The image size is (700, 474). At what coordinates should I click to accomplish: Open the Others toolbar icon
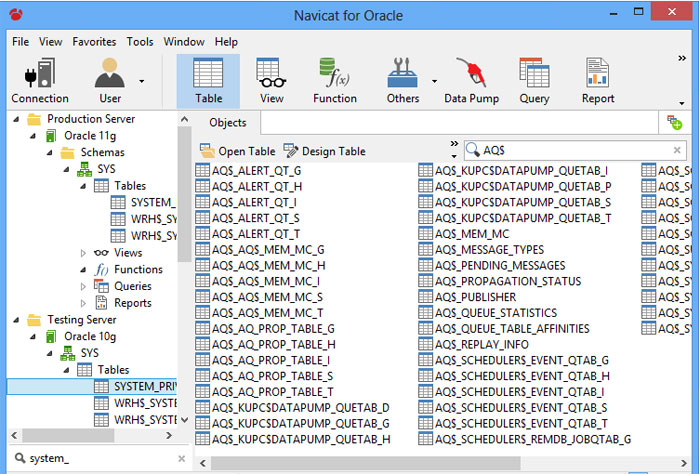click(403, 81)
